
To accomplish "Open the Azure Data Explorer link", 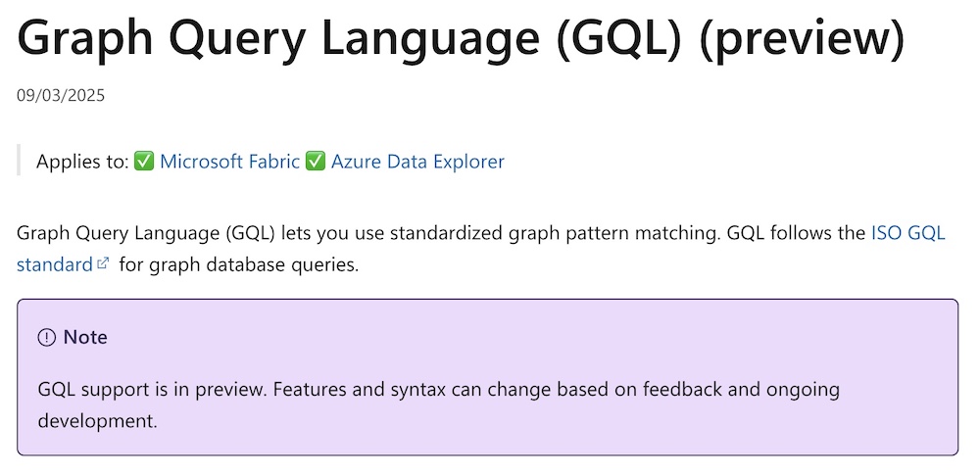I will 417,162.
